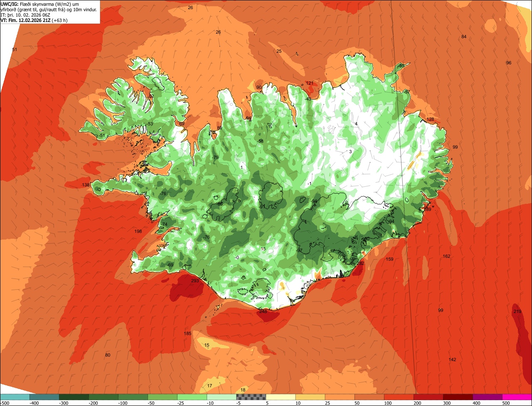Pick the pale yellow legend swatch between 5 and 10

click(281, 397)
